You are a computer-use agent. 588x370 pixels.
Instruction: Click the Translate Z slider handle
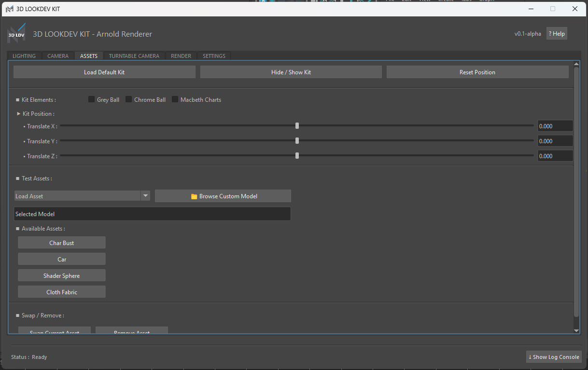point(297,156)
